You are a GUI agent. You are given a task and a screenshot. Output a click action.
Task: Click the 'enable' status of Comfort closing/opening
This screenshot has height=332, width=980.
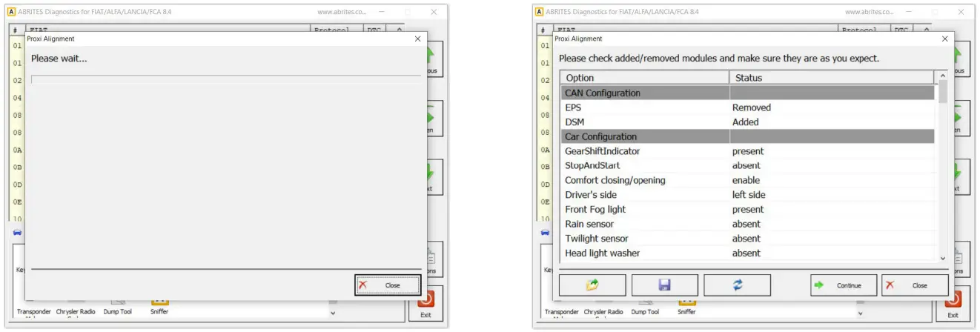point(746,180)
